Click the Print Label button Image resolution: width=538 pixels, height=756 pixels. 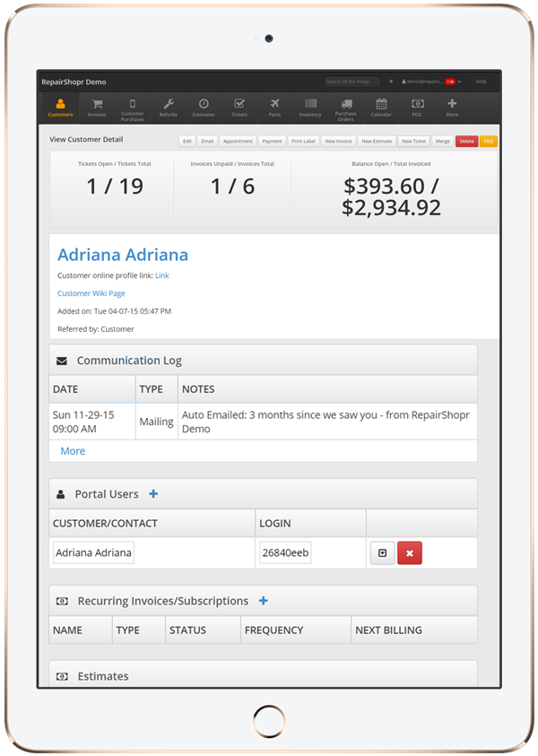[303, 142]
